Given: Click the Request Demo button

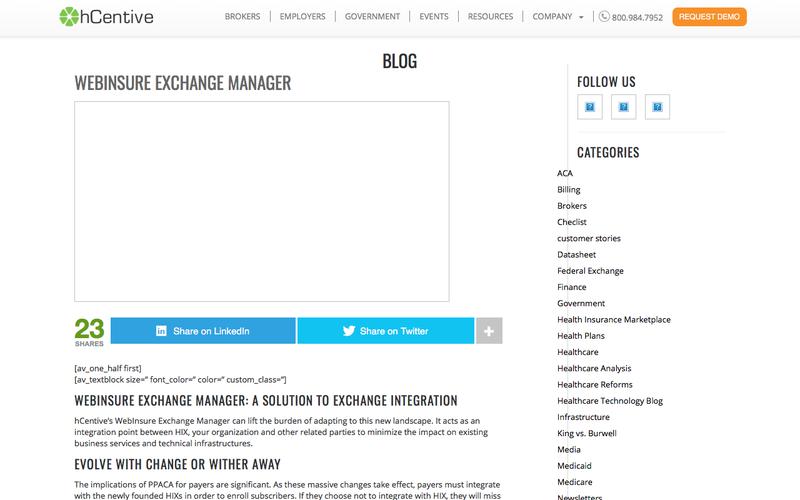Looking at the screenshot, I should (709, 17).
